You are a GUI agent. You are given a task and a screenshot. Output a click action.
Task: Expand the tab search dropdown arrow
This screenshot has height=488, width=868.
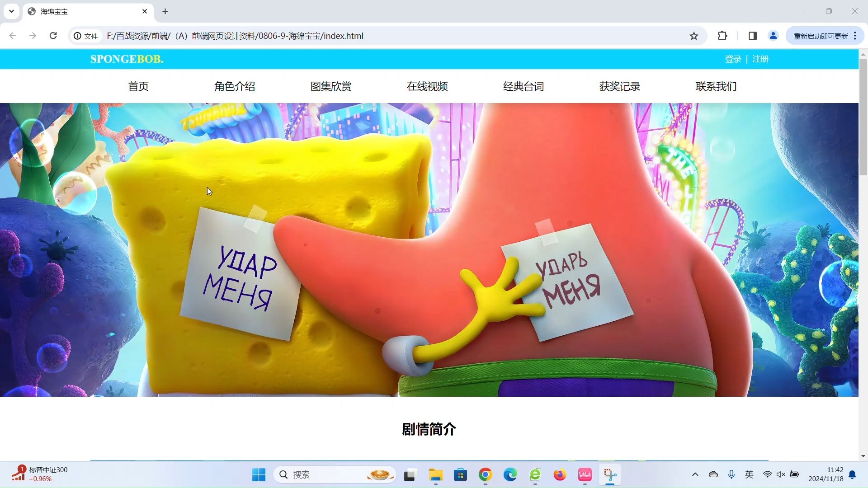pos(11,11)
